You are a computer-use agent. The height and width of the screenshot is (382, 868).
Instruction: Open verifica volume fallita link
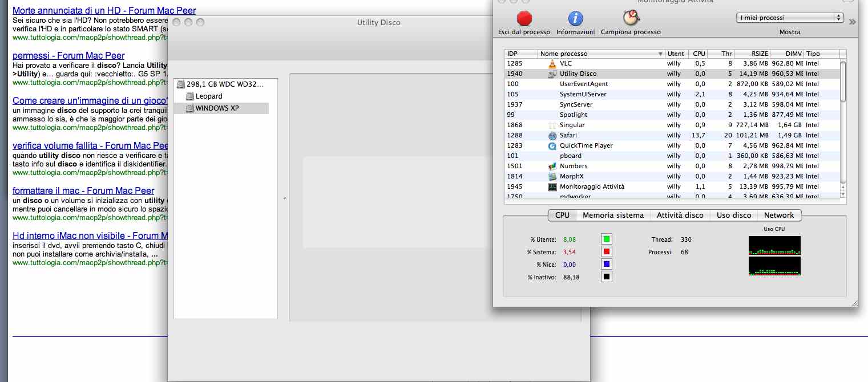(90, 145)
